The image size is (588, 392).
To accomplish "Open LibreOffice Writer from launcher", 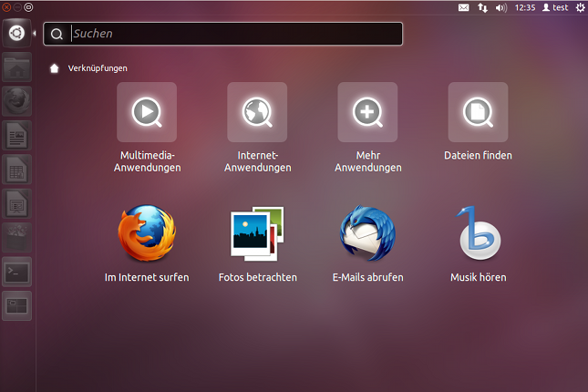I will (16, 136).
